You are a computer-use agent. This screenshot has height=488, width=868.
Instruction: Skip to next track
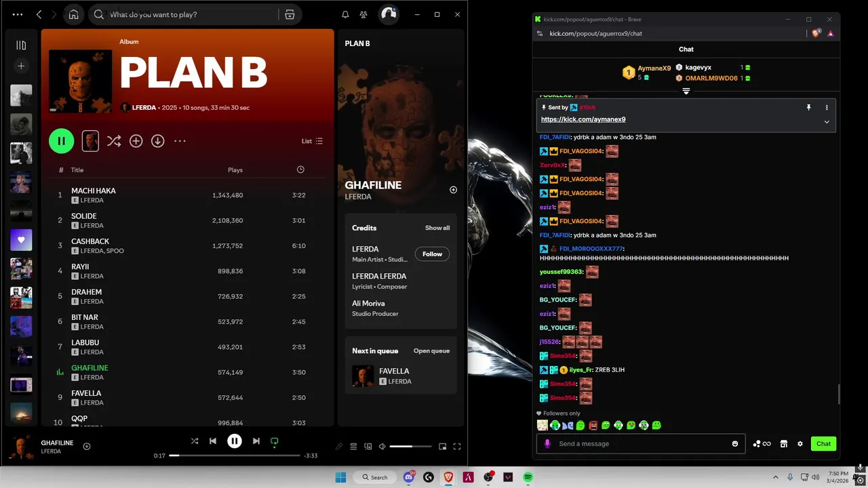[256, 441]
